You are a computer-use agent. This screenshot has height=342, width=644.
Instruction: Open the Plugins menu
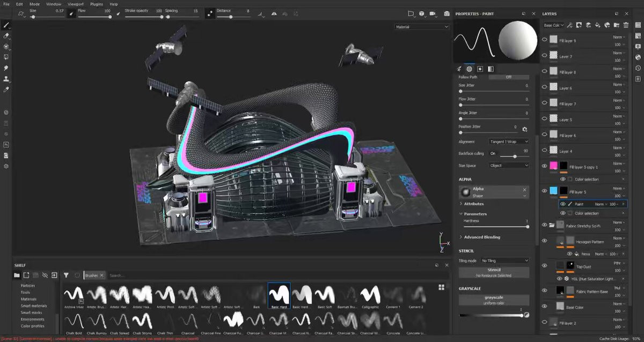tap(97, 4)
